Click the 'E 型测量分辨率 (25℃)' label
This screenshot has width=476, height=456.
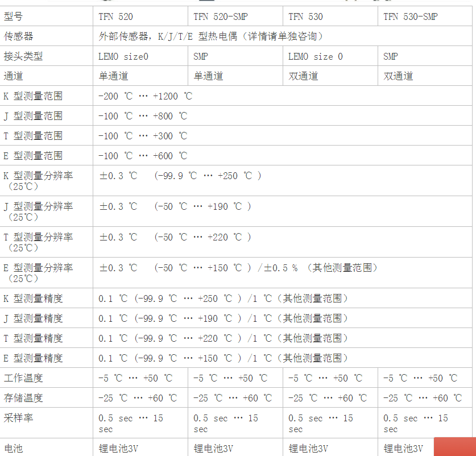tap(38, 273)
